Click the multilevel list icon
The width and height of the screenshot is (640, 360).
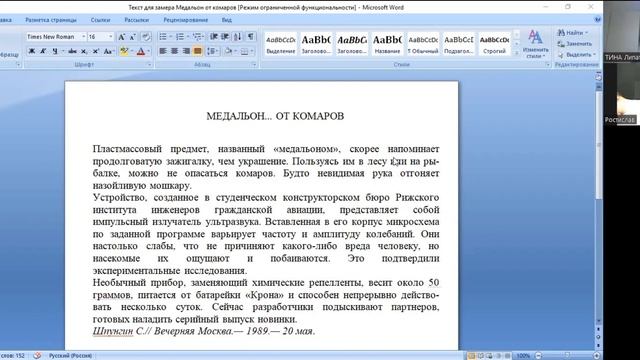(197, 37)
